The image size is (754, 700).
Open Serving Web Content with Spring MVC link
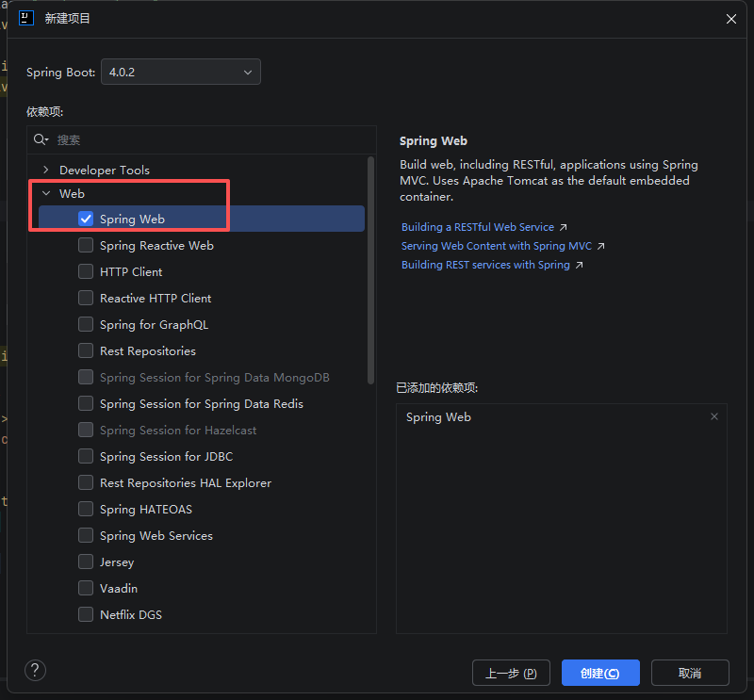click(x=497, y=246)
